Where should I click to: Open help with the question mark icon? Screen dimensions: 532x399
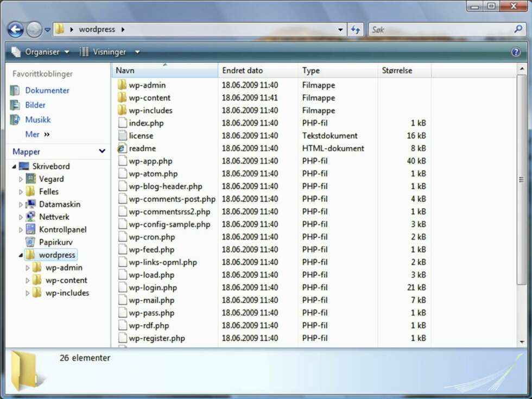coord(516,52)
